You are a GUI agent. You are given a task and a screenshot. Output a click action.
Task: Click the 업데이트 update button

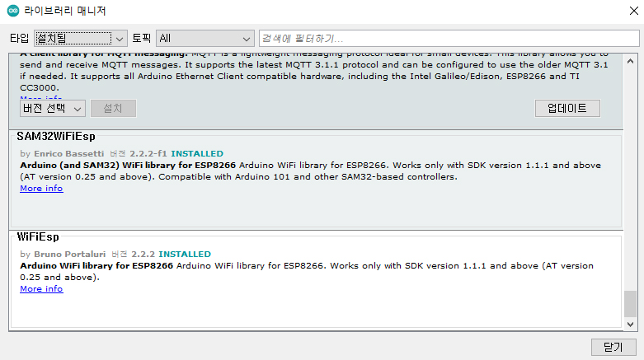[567, 109]
